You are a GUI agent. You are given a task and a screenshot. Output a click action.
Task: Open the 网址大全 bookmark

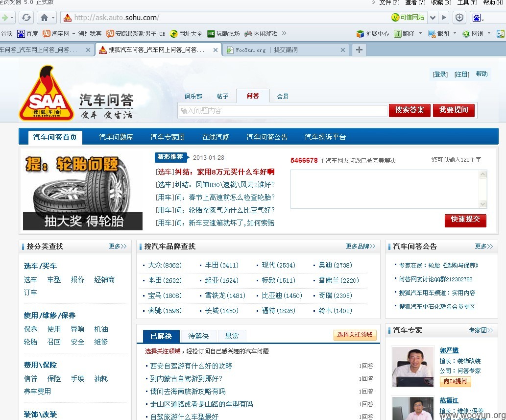pos(186,34)
